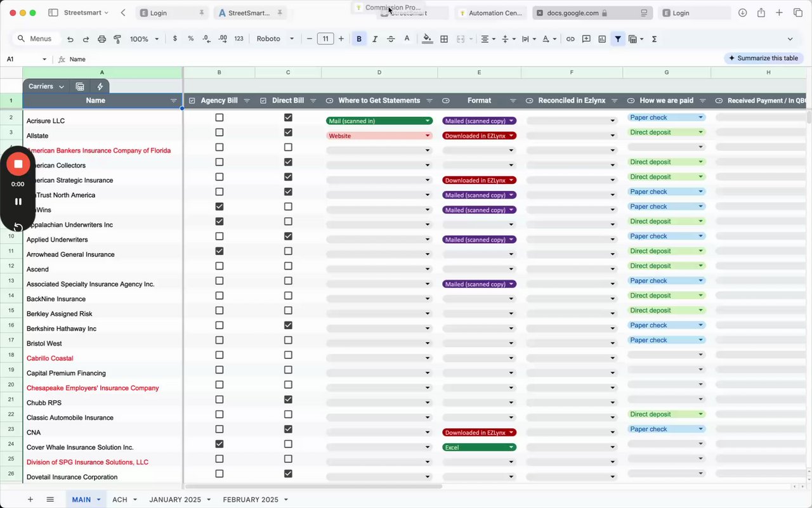Image resolution: width=812 pixels, height=508 pixels.
Task: Open vertical align options
Action: point(507,39)
